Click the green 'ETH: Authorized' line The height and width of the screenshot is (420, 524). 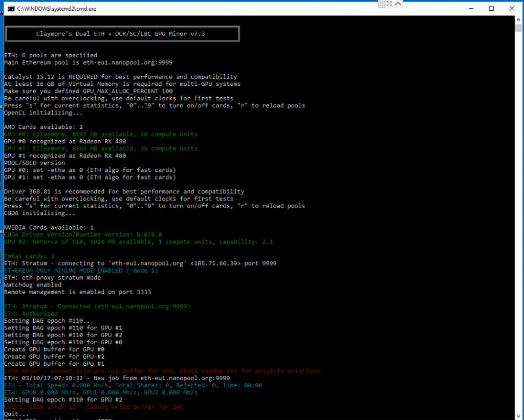[x=31, y=314]
